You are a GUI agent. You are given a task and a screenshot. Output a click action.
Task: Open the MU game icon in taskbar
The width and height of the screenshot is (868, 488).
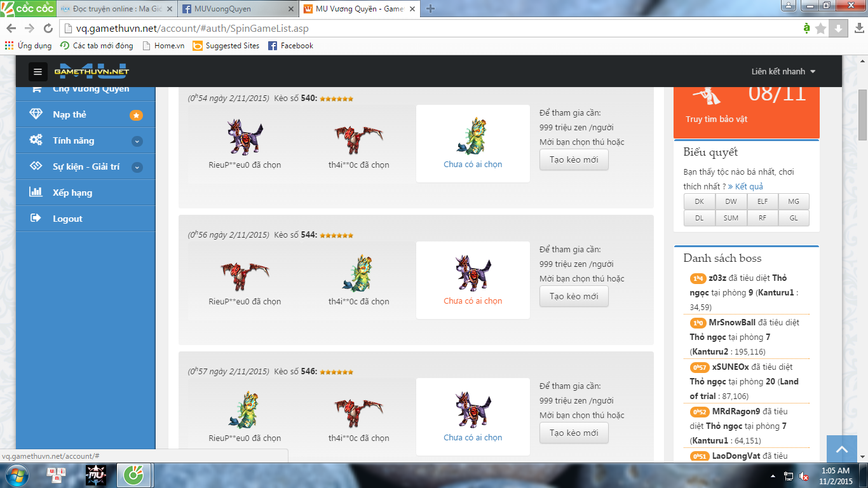pos(96,475)
